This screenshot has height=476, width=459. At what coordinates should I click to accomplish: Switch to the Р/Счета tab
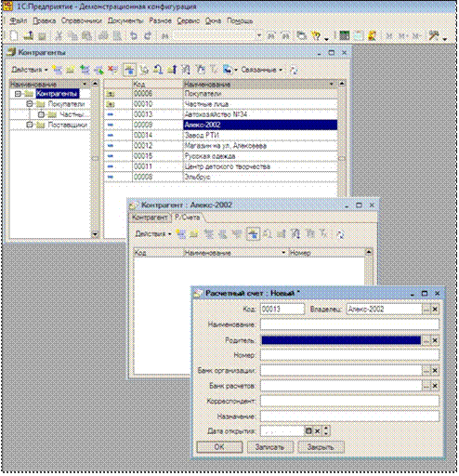pyautogui.click(x=187, y=218)
